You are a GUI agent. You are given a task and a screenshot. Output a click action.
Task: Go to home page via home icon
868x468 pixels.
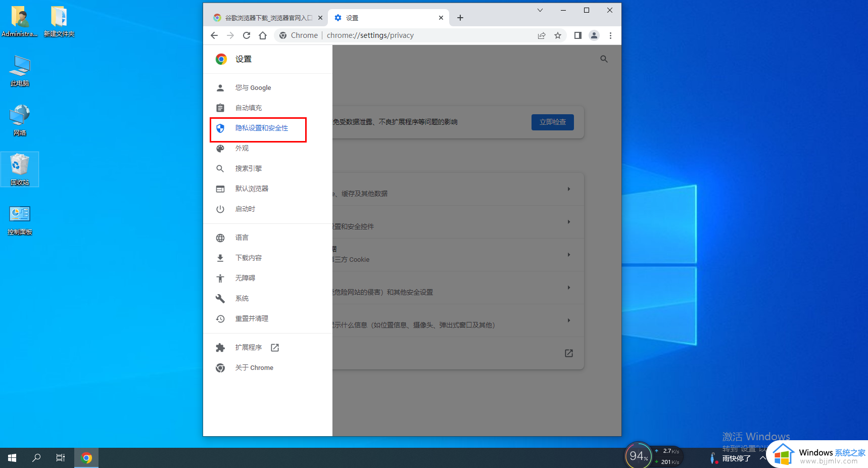[x=263, y=35]
